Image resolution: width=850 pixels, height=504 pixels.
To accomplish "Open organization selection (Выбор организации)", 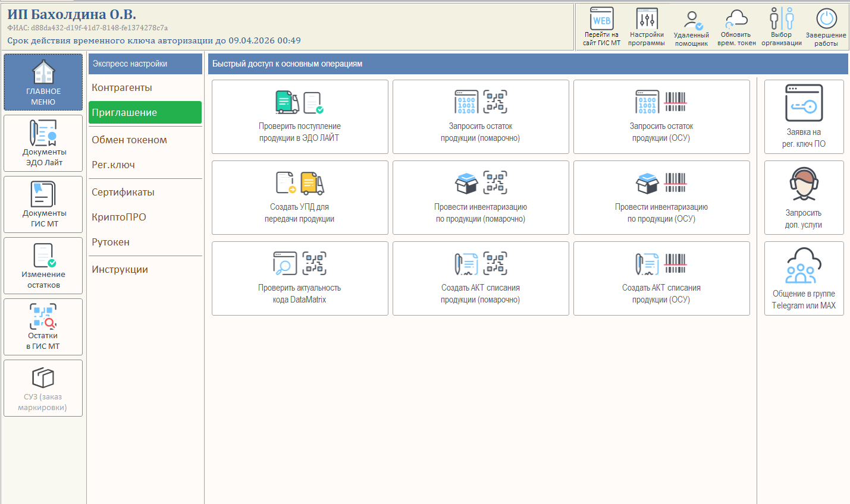I will [782, 27].
